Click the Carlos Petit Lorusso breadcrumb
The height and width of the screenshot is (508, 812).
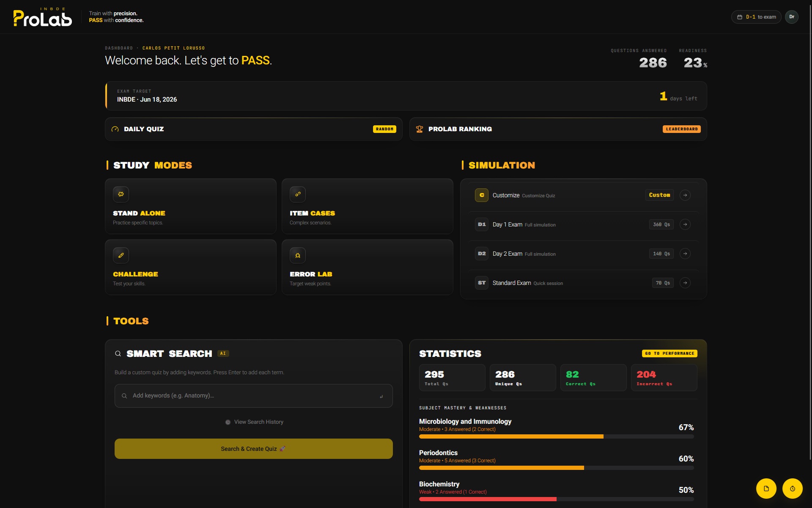point(173,48)
